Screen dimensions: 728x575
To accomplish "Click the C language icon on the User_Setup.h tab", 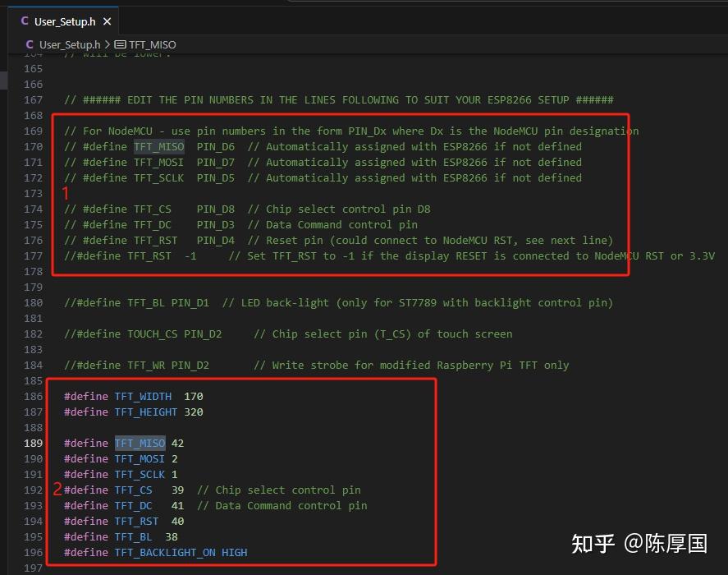I will pyautogui.click(x=23, y=21).
